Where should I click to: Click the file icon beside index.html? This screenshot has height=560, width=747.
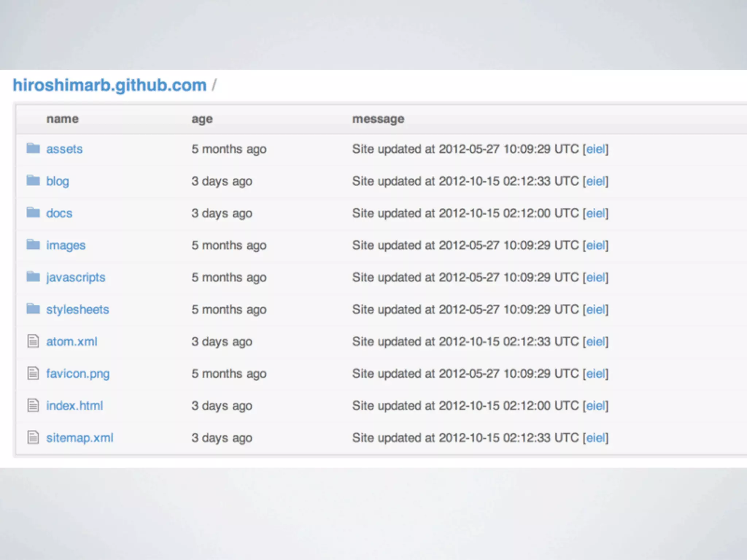point(33,405)
